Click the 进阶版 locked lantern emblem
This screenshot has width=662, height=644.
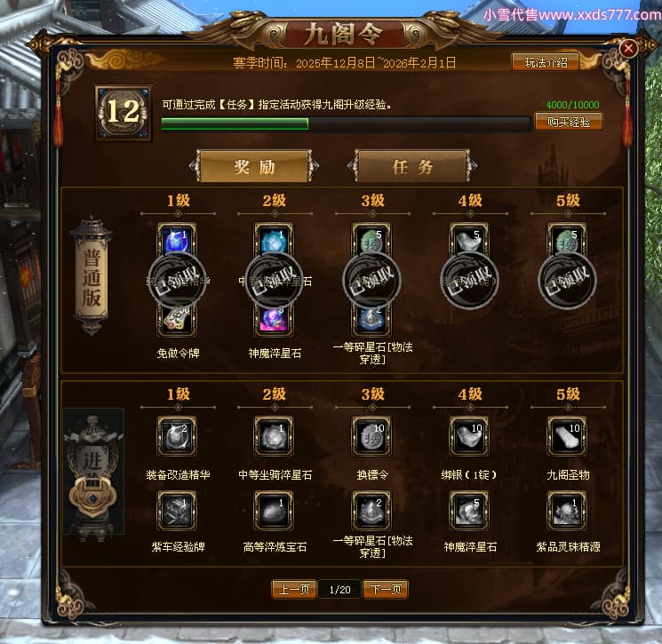pyautogui.click(x=93, y=471)
